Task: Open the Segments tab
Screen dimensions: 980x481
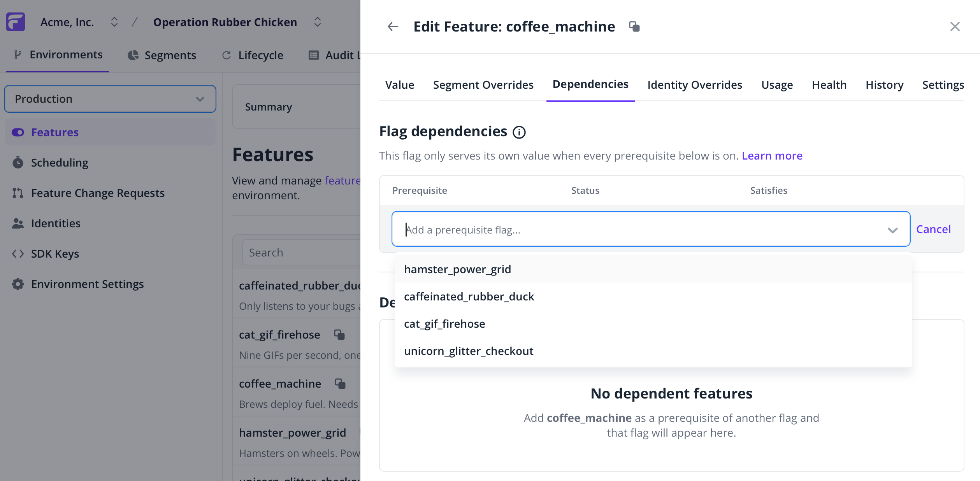Action: point(162,55)
